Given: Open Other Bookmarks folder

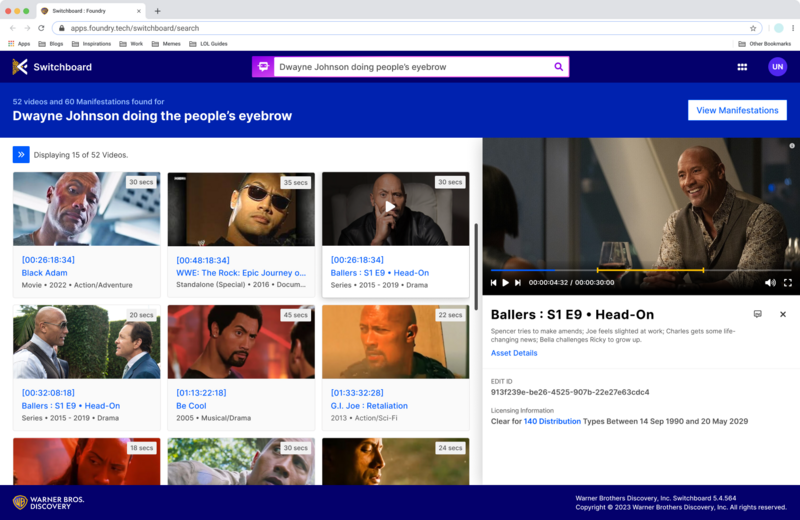Looking at the screenshot, I should coord(764,44).
